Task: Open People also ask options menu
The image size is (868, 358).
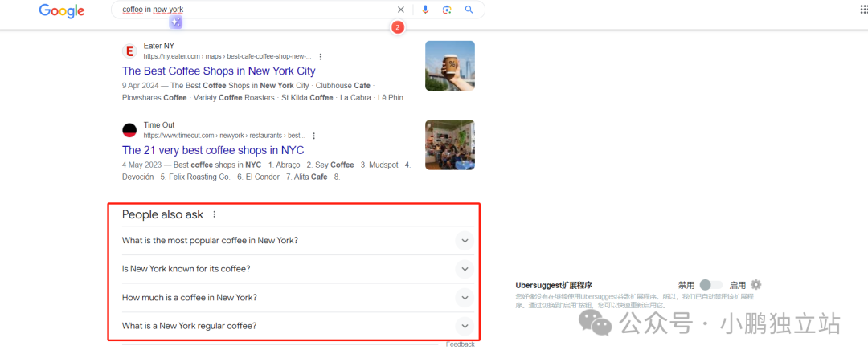Action: [x=215, y=214]
